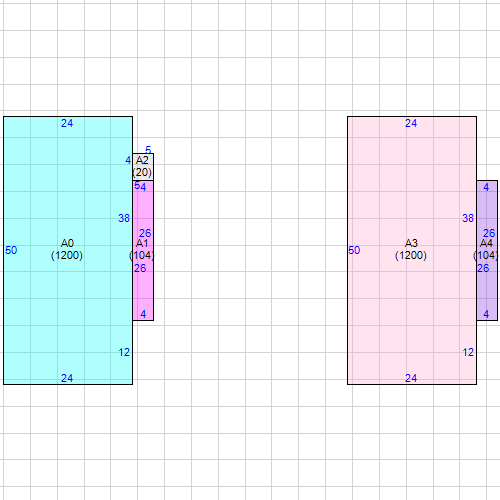Click the "4" label at A4's top edge
500x500 pixels.
pyautogui.click(x=486, y=187)
